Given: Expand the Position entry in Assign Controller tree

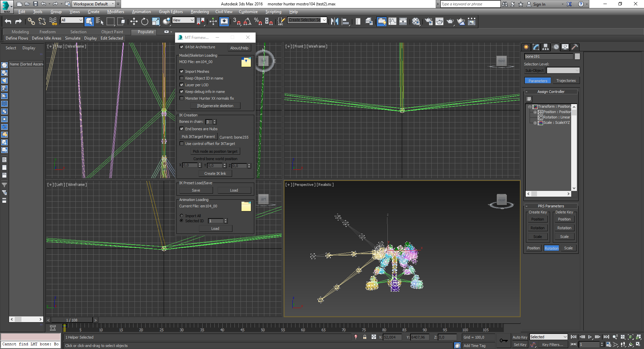Looking at the screenshot, I should click(x=536, y=112).
